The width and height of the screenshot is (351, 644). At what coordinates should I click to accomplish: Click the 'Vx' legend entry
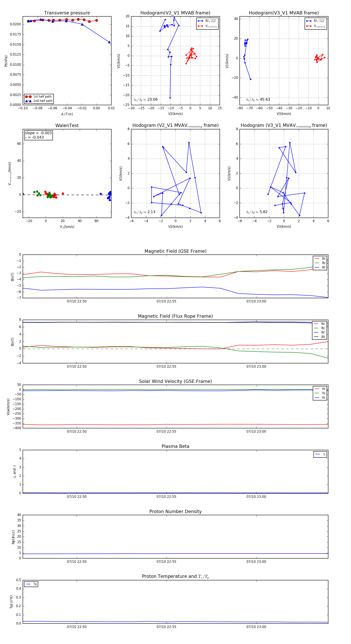(320, 389)
